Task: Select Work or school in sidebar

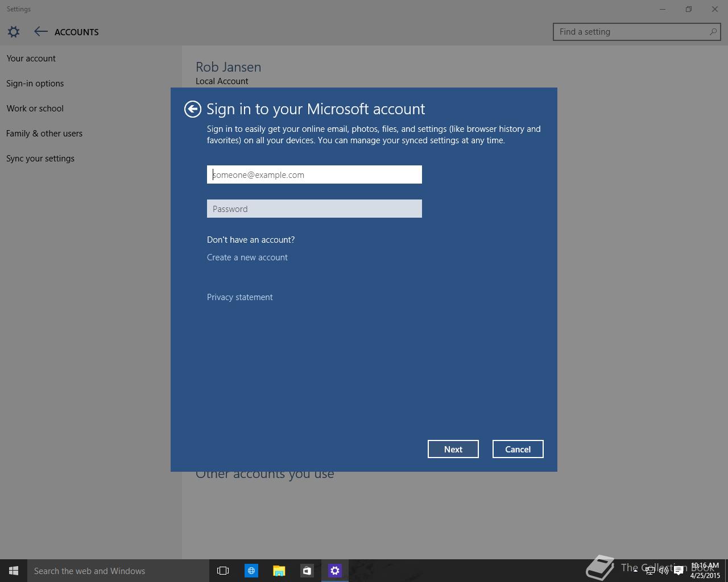Action: 35,109
